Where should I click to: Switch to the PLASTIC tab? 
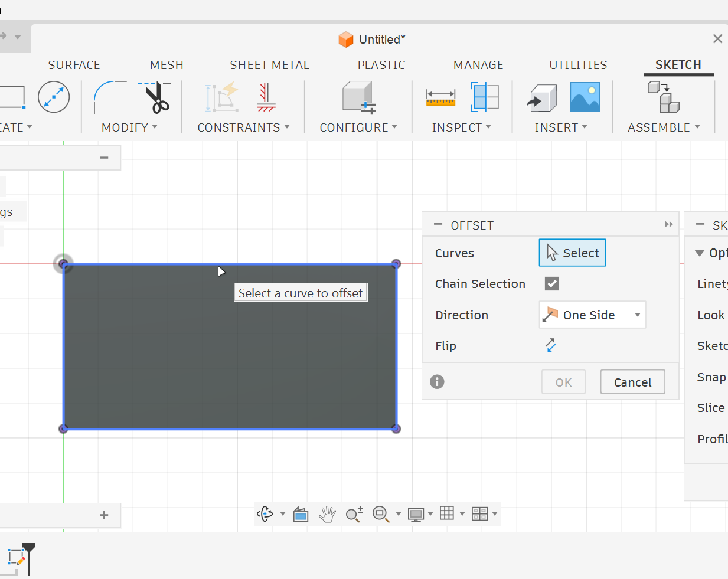coord(381,65)
